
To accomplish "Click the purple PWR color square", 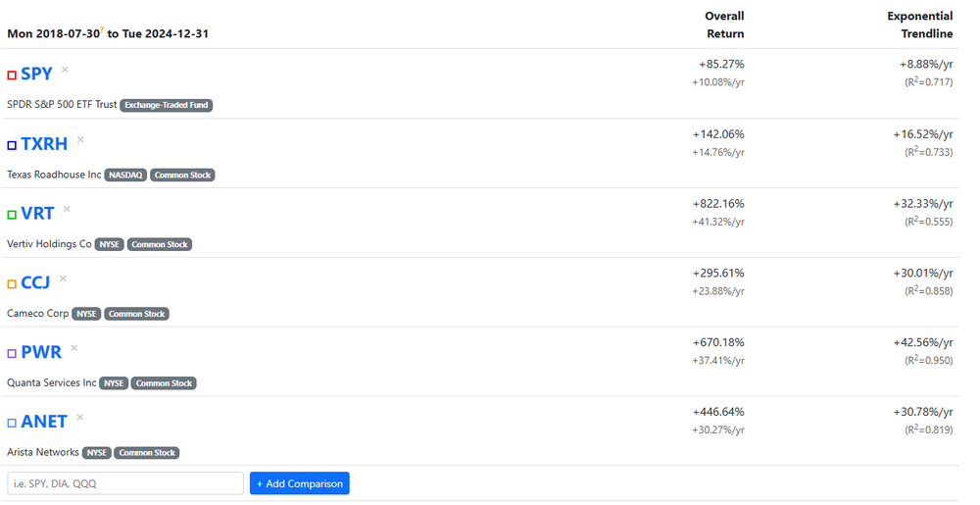I will [12, 354].
